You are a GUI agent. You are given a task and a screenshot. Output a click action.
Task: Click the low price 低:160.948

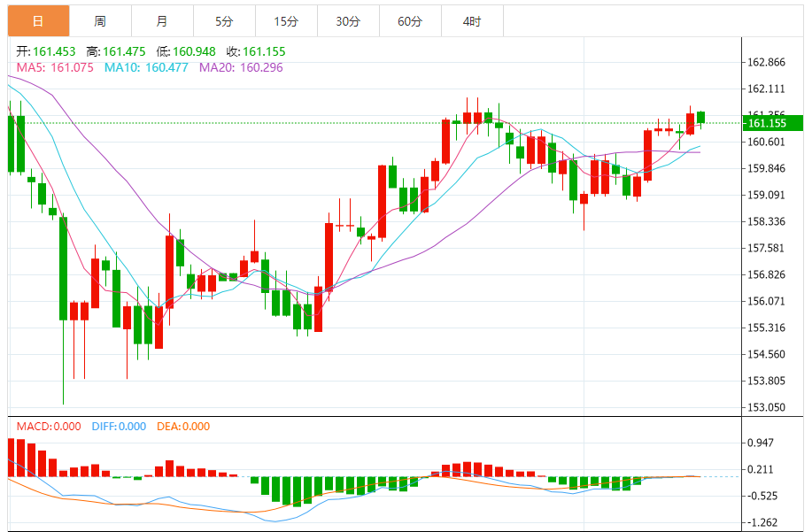tap(186, 51)
